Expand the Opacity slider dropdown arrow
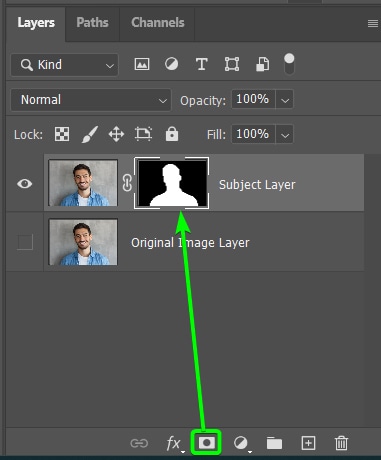 pos(285,100)
